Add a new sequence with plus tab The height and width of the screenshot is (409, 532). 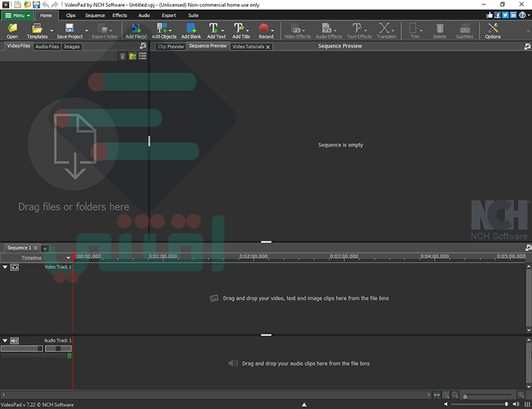[45, 249]
